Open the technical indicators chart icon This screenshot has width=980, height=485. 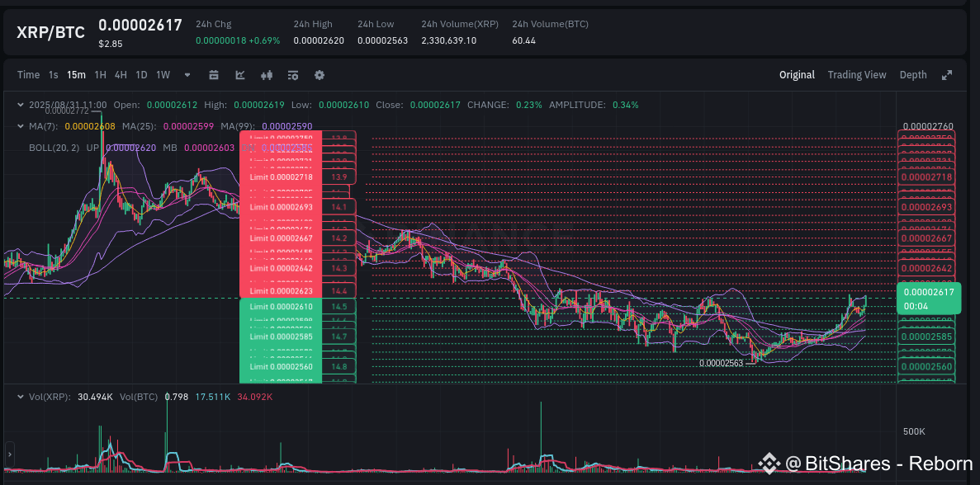coord(240,75)
